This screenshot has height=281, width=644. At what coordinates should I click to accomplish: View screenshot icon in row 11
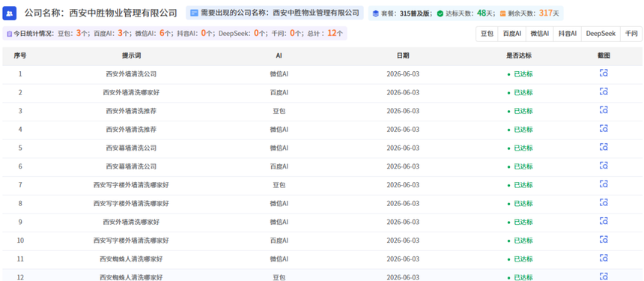(x=604, y=258)
